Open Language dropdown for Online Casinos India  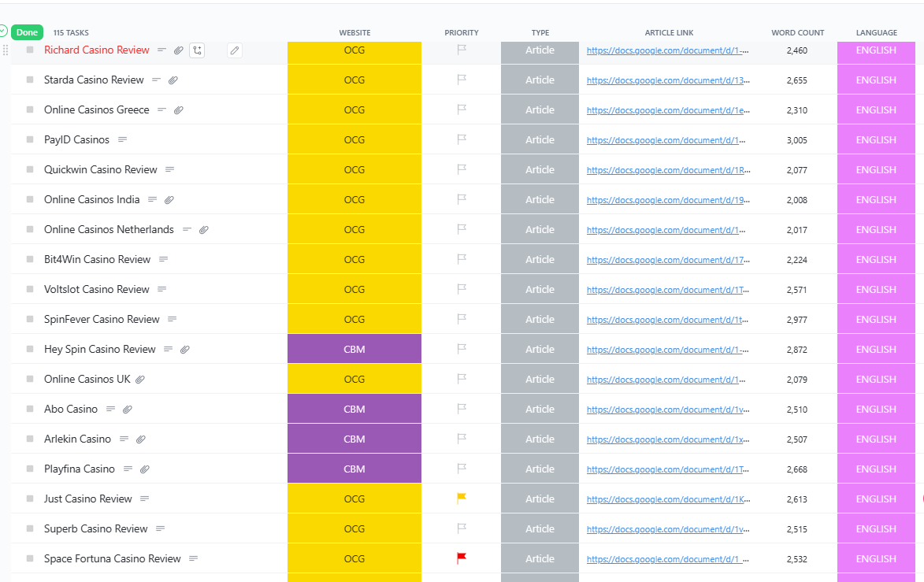[876, 200]
